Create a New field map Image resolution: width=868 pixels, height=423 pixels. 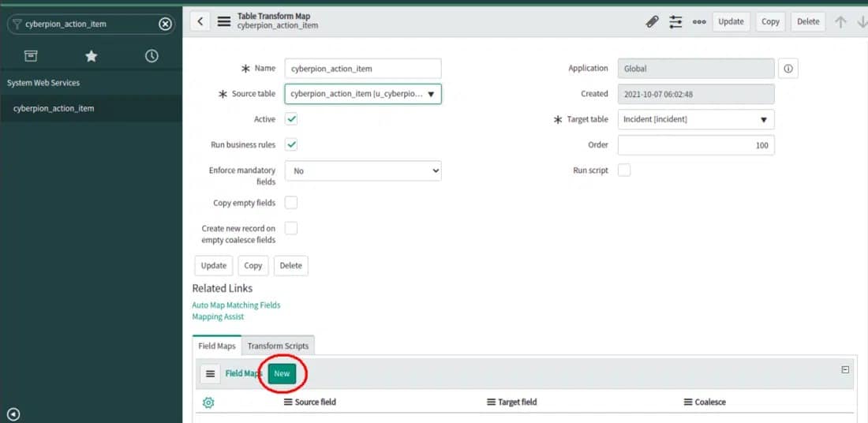point(282,374)
